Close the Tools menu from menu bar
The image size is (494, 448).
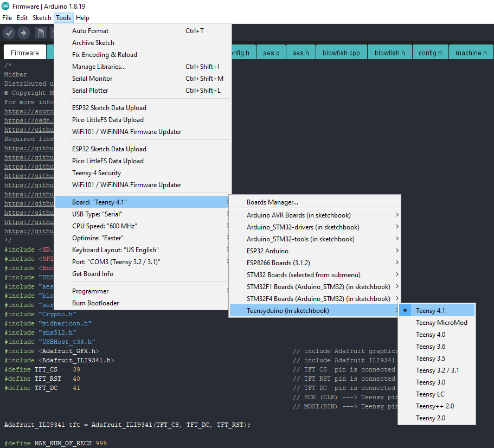point(63,18)
